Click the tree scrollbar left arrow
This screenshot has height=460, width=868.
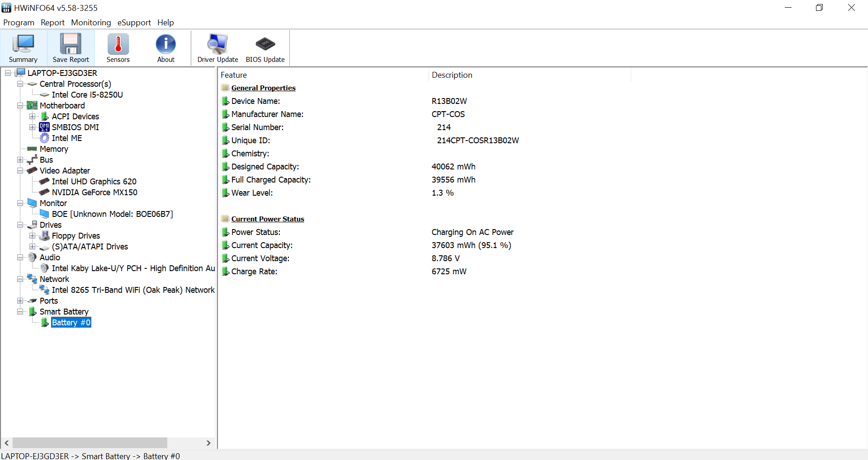(x=7, y=443)
